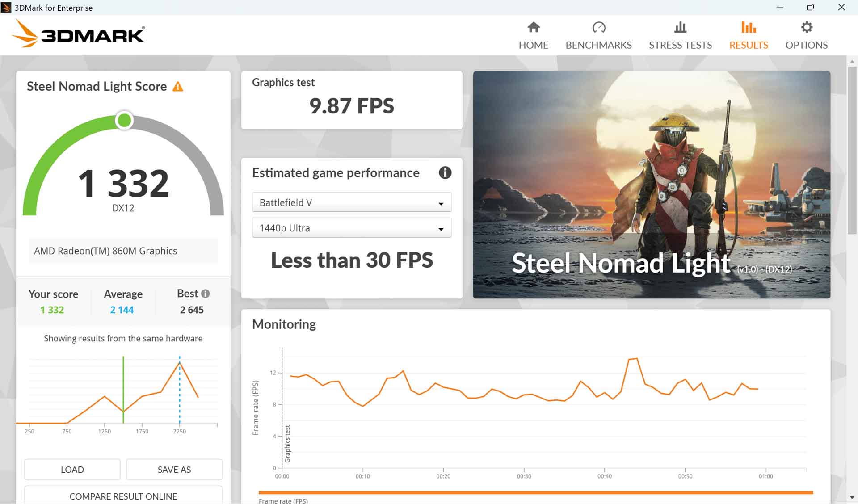Switch to the STRESS TESTS tab label
This screenshot has height=504, width=858.
(680, 45)
